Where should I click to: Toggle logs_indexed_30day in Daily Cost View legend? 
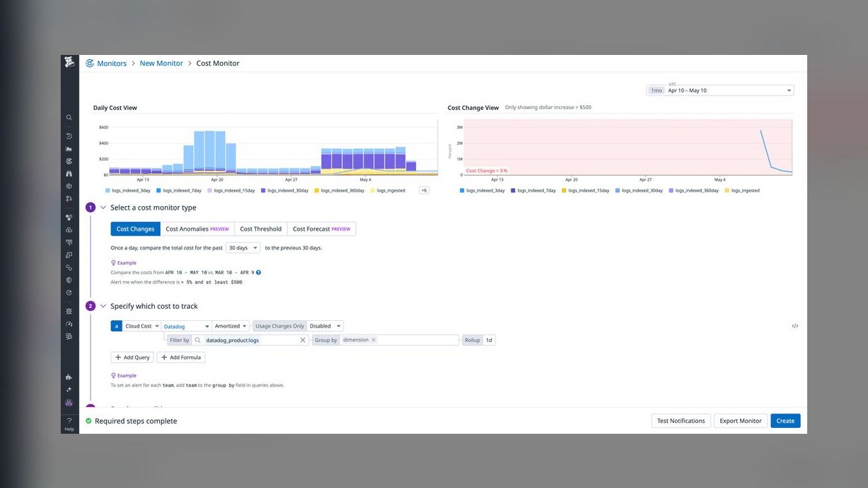286,190
